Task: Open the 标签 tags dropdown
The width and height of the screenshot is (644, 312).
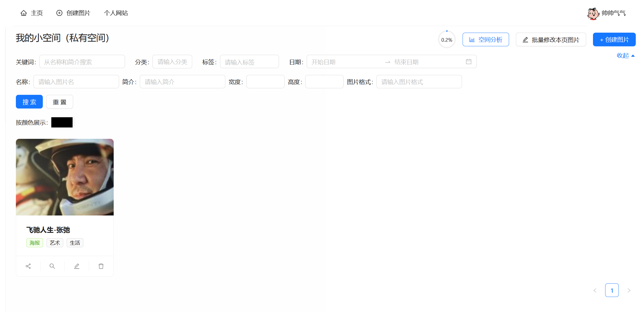Action: click(x=249, y=62)
